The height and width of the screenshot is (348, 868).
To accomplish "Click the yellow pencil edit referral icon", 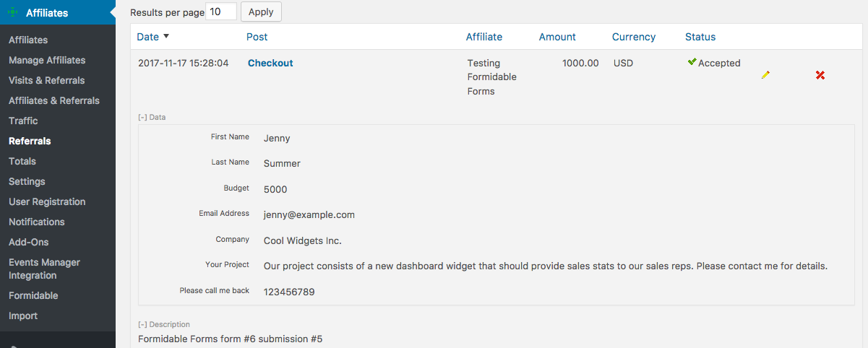I will 765,75.
